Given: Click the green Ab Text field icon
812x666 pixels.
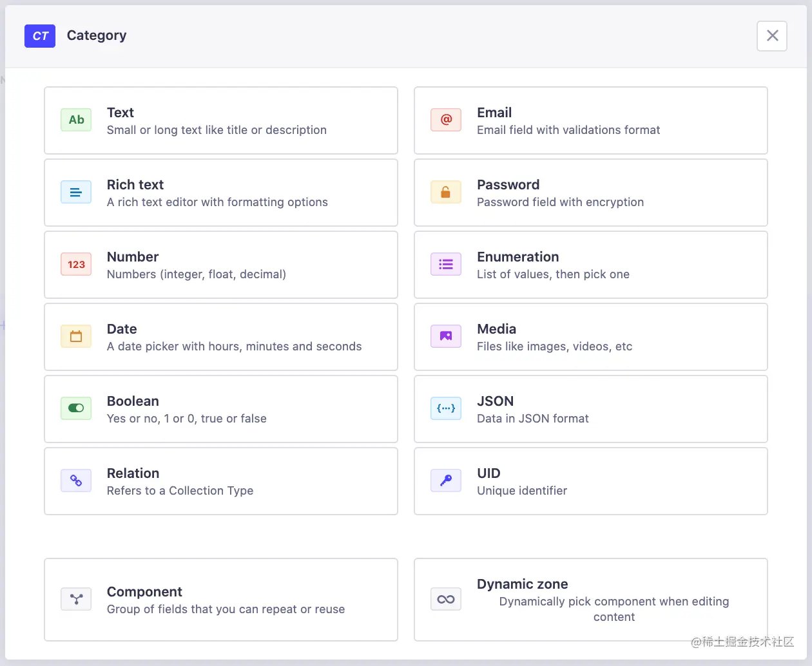Looking at the screenshot, I should 76,120.
